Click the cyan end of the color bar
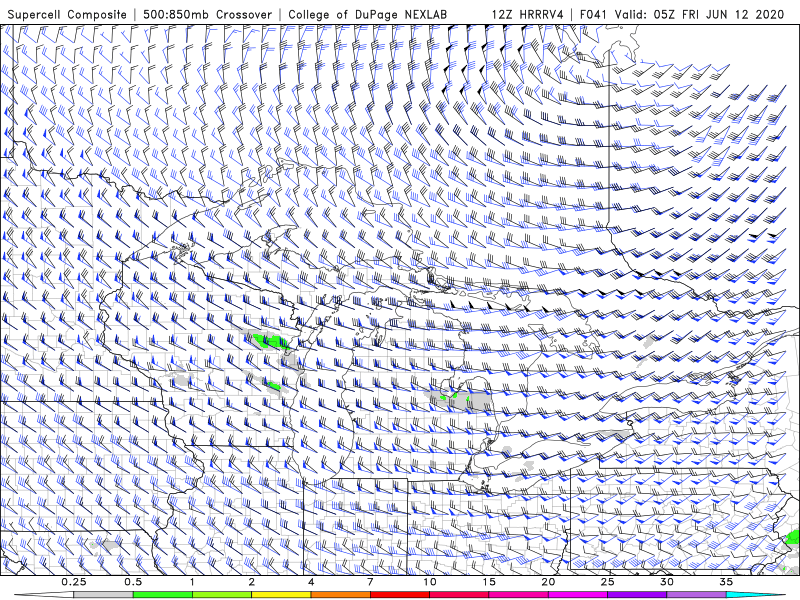The width and height of the screenshot is (800, 600). 755,595
